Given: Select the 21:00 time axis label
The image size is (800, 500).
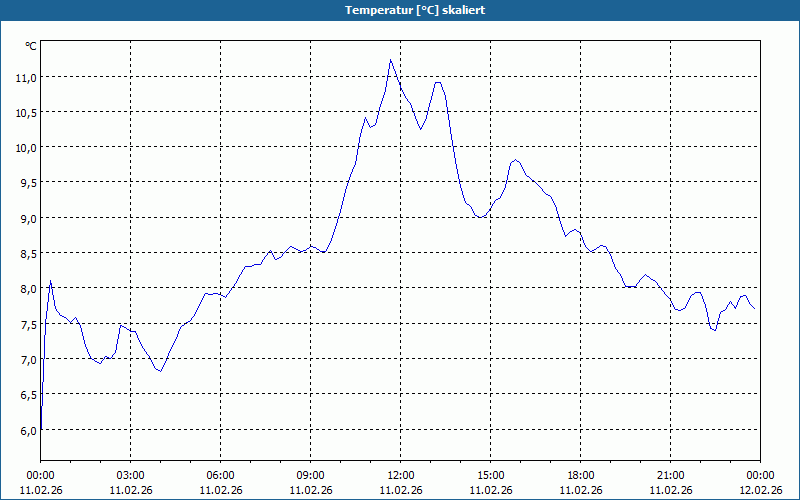Looking at the screenshot, I should point(670,476).
